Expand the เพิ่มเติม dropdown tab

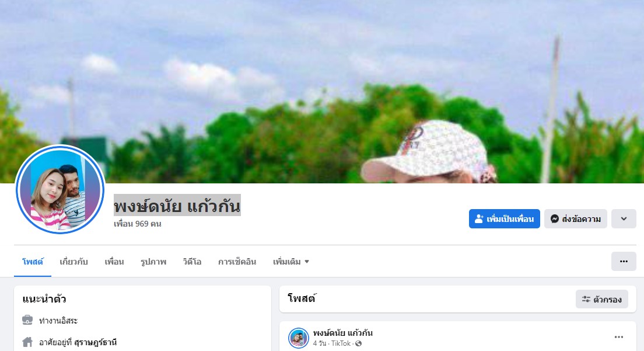point(290,262)
